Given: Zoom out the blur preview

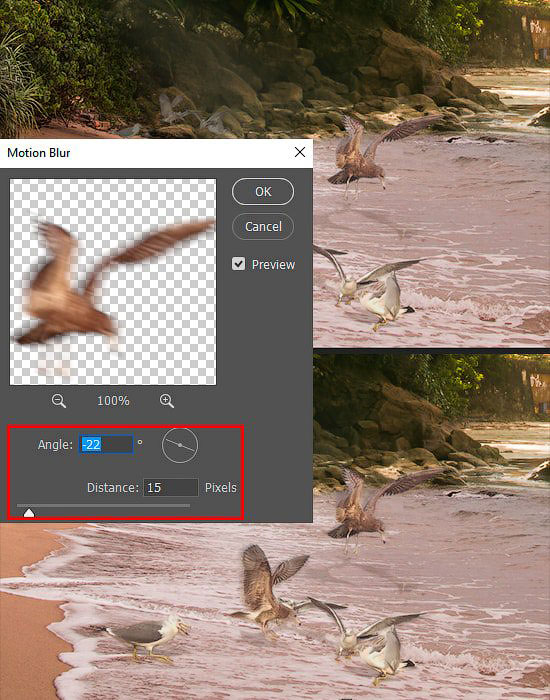Looking at the screenshot, I should (58, 401).
